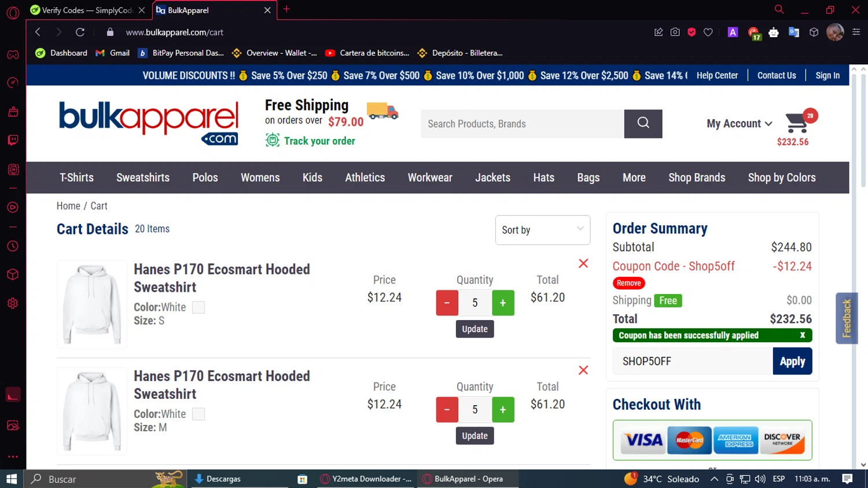868x488 pixels.
Task: Open Settings gear icon in Opera sidebar
Action: [13, 303]
